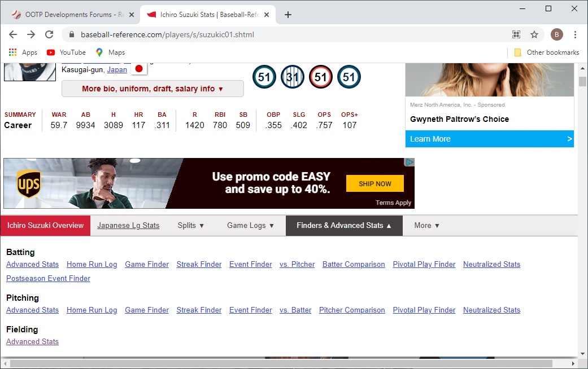Open the Game Logs dropdown menu
Image resolution: width=588 pixels, height=369 pixels.
250,226
